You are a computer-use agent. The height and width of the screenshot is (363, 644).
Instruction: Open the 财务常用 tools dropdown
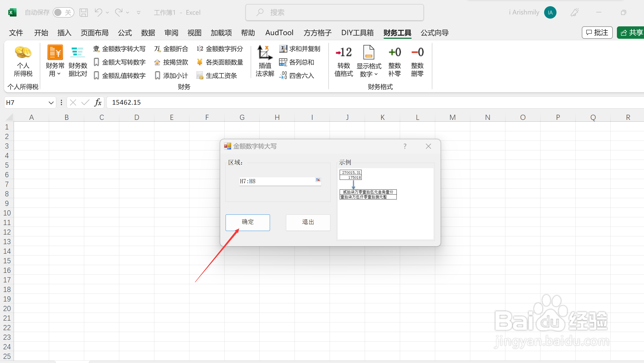click(55, 61)
